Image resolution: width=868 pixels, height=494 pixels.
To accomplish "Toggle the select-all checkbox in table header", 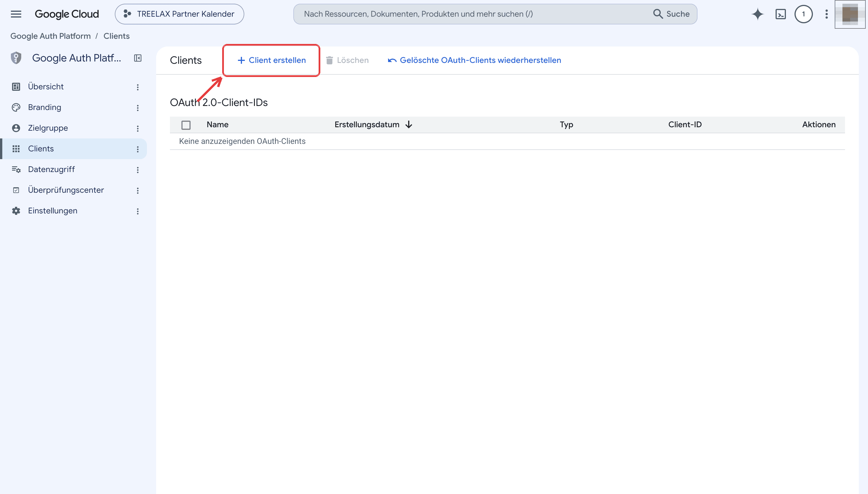I will 186,125.
